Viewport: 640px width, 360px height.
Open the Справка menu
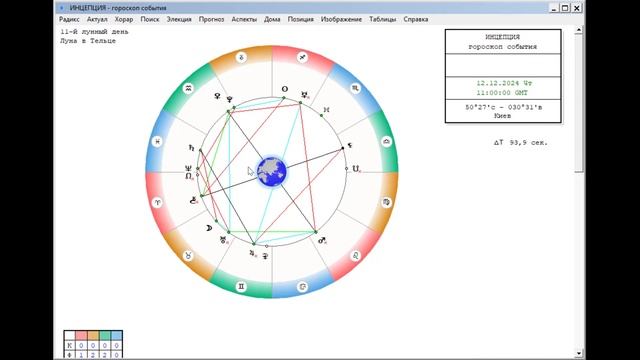pos(416,19)
